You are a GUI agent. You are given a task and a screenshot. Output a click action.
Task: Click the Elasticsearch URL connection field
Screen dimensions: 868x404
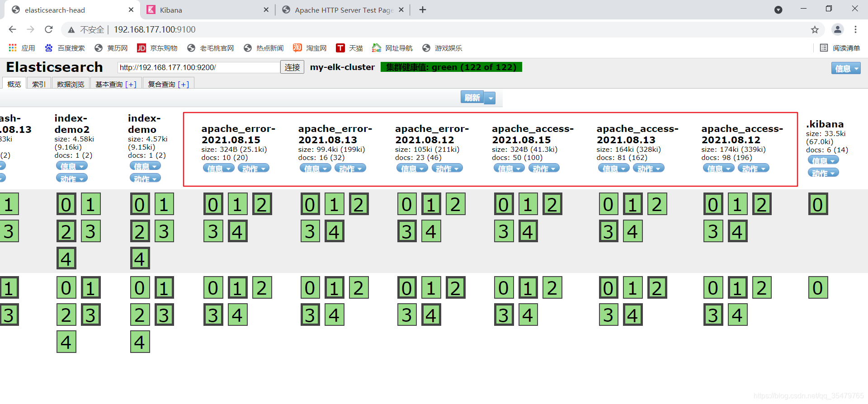(x=198, y=67)
